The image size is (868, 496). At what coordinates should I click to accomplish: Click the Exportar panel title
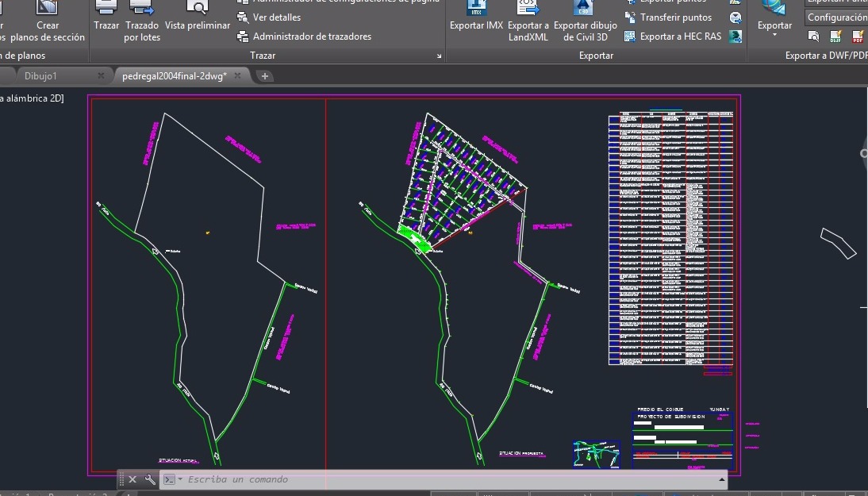point(596,56)
